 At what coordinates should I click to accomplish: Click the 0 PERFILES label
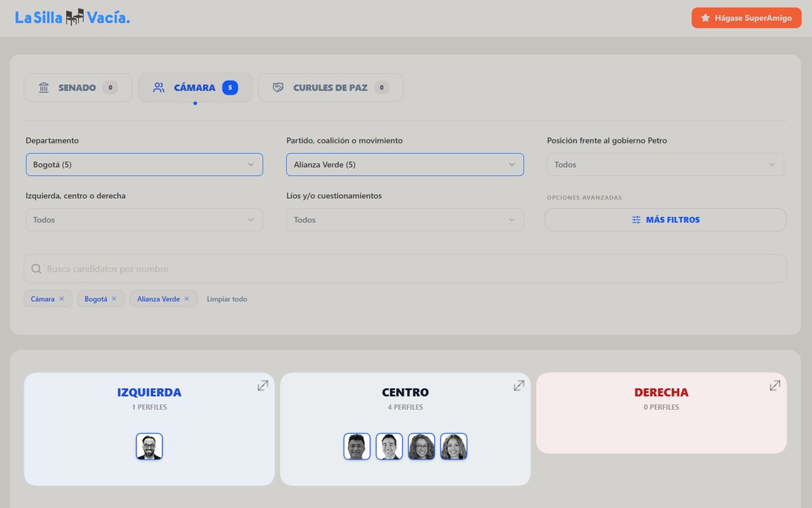point(662,407)
